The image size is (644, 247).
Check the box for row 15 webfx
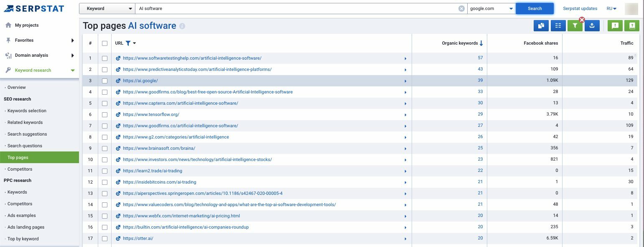(x=104, y=216)
